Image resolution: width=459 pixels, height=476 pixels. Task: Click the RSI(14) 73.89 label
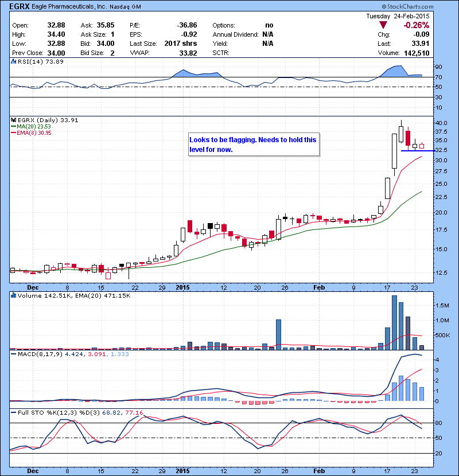[x=41, y=61]
